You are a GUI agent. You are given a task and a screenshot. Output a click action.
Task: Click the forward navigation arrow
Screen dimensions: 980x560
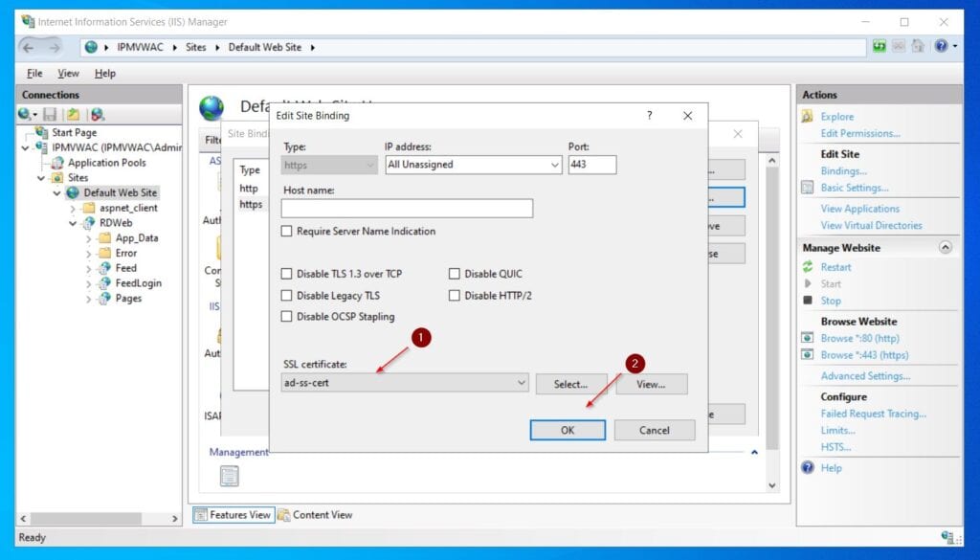[55, 48]
